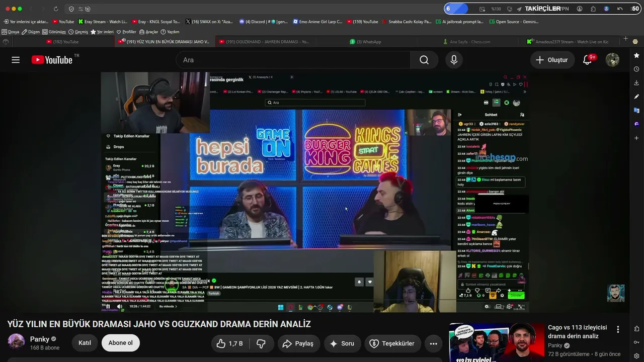Open the 'Bu videoda' chapters expander
Screen dimensions: 644x362
pos(168,306)
